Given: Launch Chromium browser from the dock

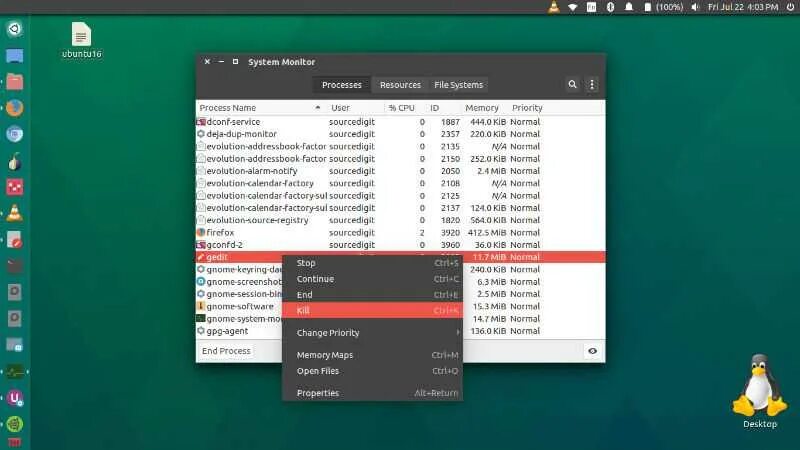Looking at the screenshot, I should [14, 134].
